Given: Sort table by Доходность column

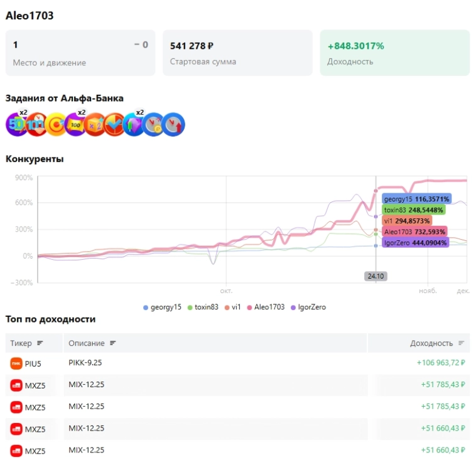Looking at the screenshot, I should click(436, 343).
